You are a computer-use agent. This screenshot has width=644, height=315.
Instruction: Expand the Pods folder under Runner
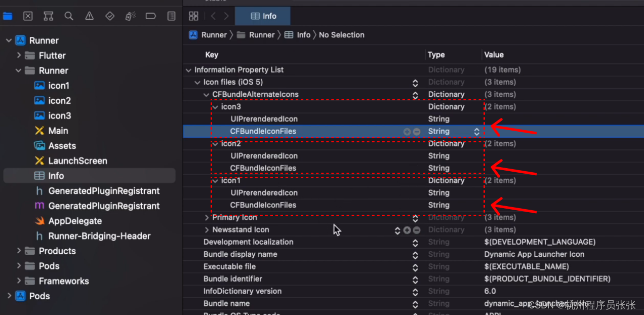click(19, 266)
